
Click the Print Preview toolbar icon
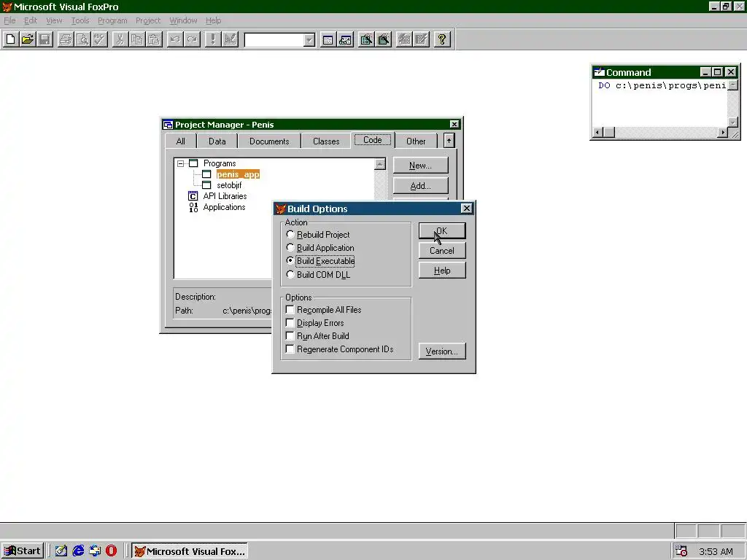82,39
